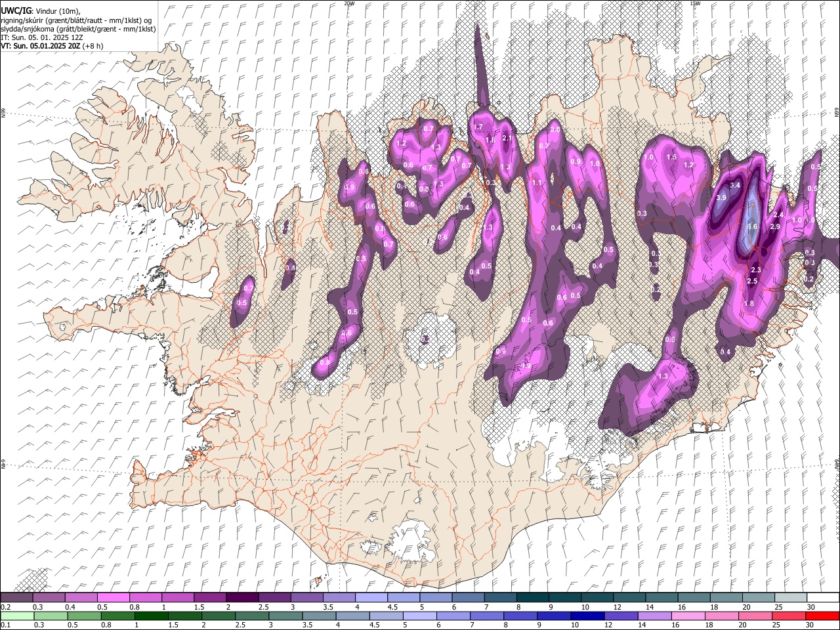Click the 2.4 precipitation value on the map
The width and height of the screenshot is (840, 630).
[779, 215]
